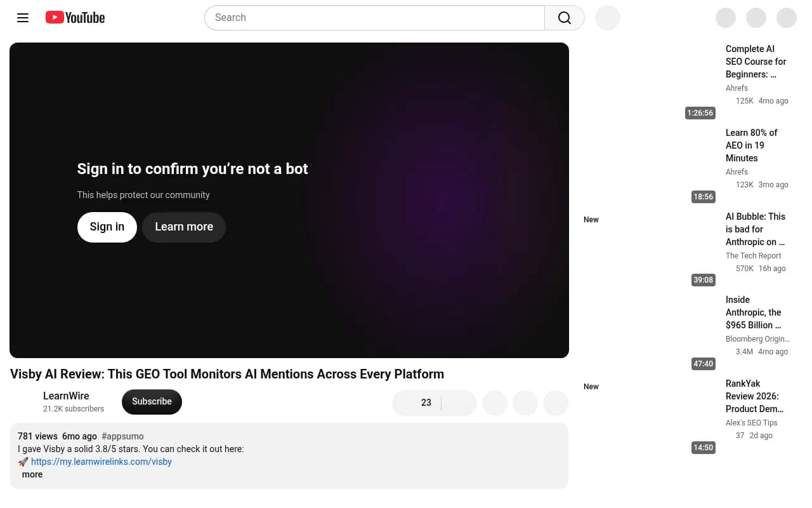Follow the my.learnwirelinks.com/visby link
Viewport: 812px width, 508px height.
(101, 462)
